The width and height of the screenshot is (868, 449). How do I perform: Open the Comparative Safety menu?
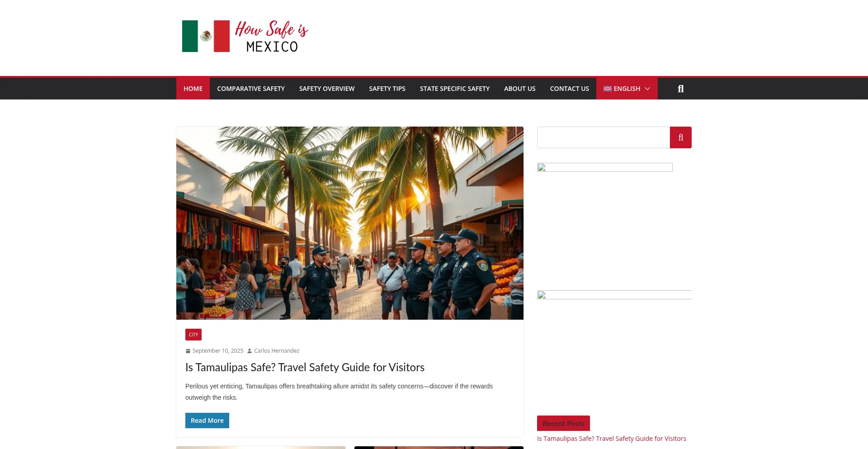251,89
